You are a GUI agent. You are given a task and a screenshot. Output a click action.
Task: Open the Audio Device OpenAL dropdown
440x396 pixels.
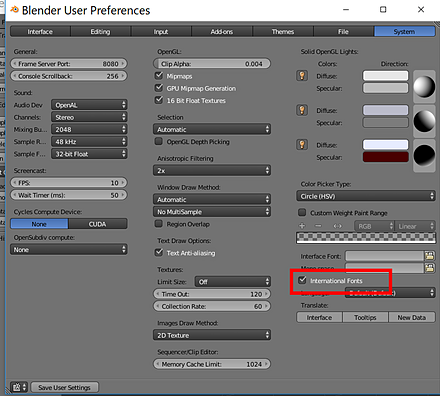89,105
